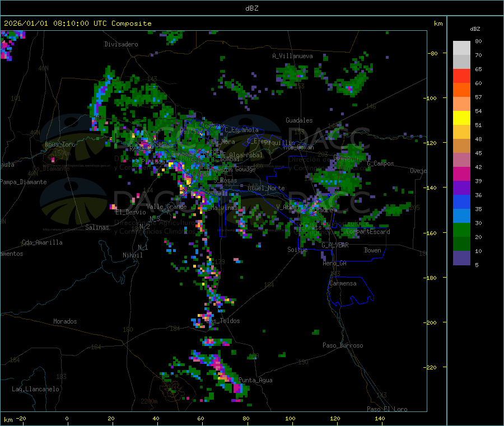
Task: Click the Pampa_Diamante place label
Action: (24, 182)
